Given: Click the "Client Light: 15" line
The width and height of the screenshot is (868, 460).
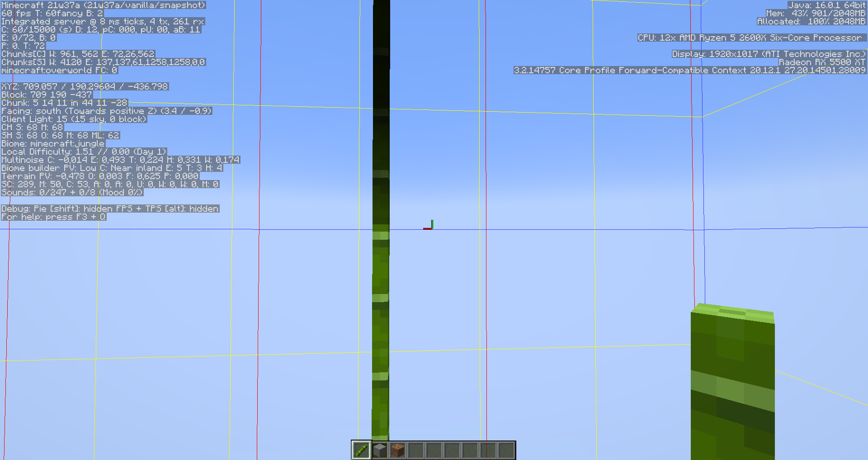Looking at the screenshot, I should pos(74,119).
